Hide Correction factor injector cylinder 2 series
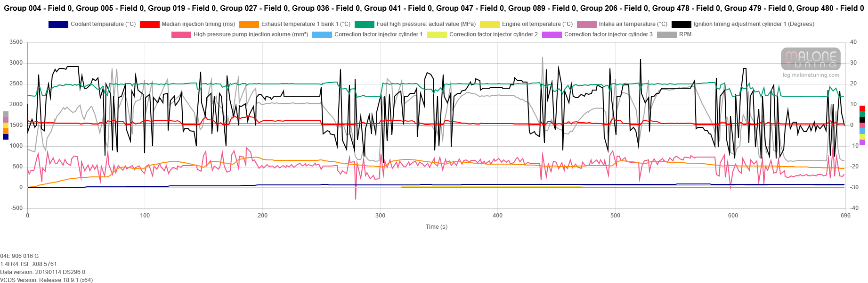This screenshot has height=283, width=868. click(x=493, y=34)
